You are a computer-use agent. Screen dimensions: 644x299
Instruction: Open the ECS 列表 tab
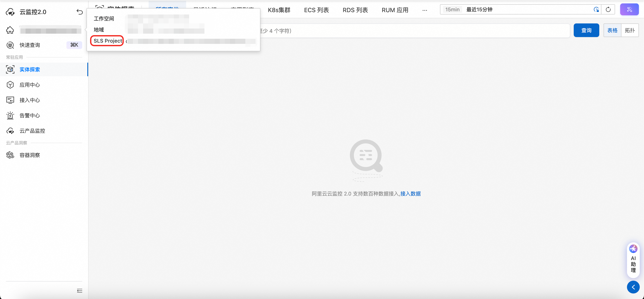click(x=316, y=10)
